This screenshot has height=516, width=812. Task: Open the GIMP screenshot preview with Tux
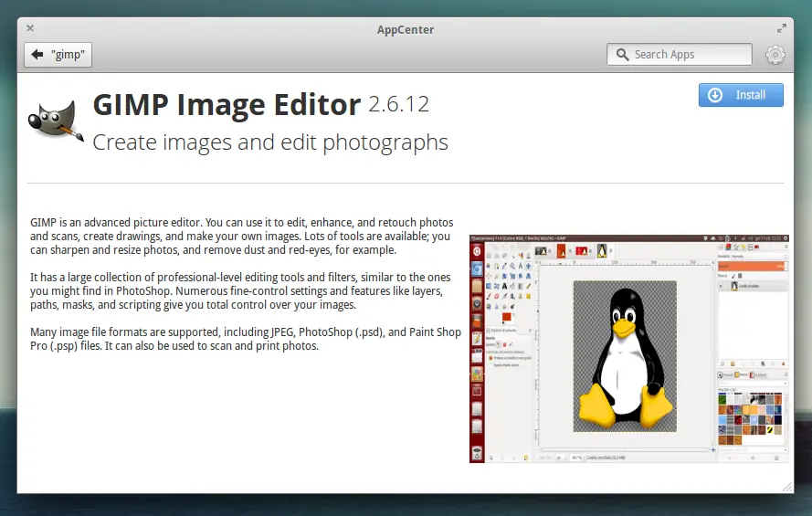tap(629, 349)
